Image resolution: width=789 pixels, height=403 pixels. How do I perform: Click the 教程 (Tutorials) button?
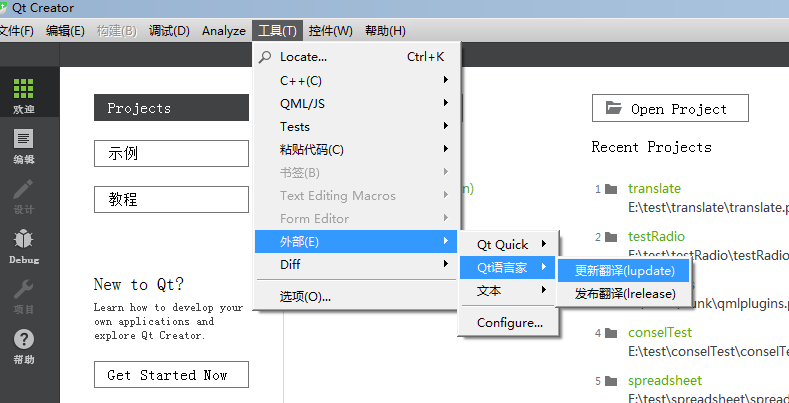(x=172, y=199)
